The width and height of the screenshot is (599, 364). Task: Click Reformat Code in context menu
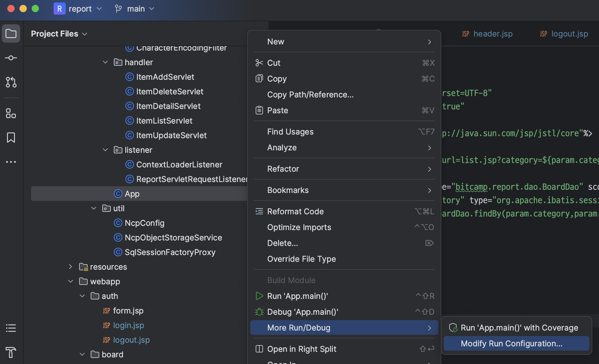(x=295, y=212)
